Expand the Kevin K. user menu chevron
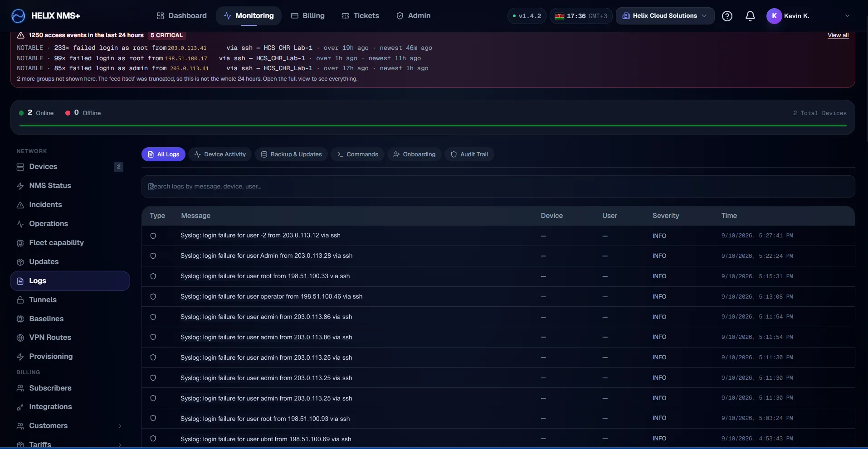The height and width of the screenshot is (449, 868). click(847, 16)
